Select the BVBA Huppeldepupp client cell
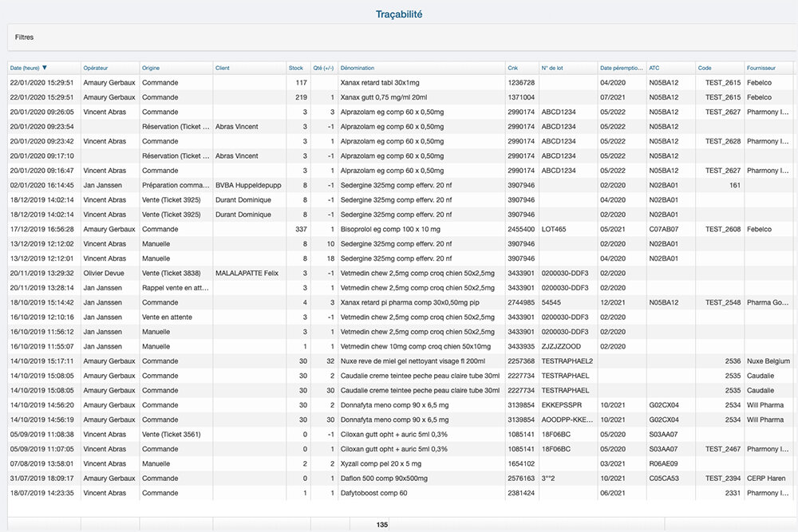The width and height of the screenshot is (798, 532). [x=248, y=185]
